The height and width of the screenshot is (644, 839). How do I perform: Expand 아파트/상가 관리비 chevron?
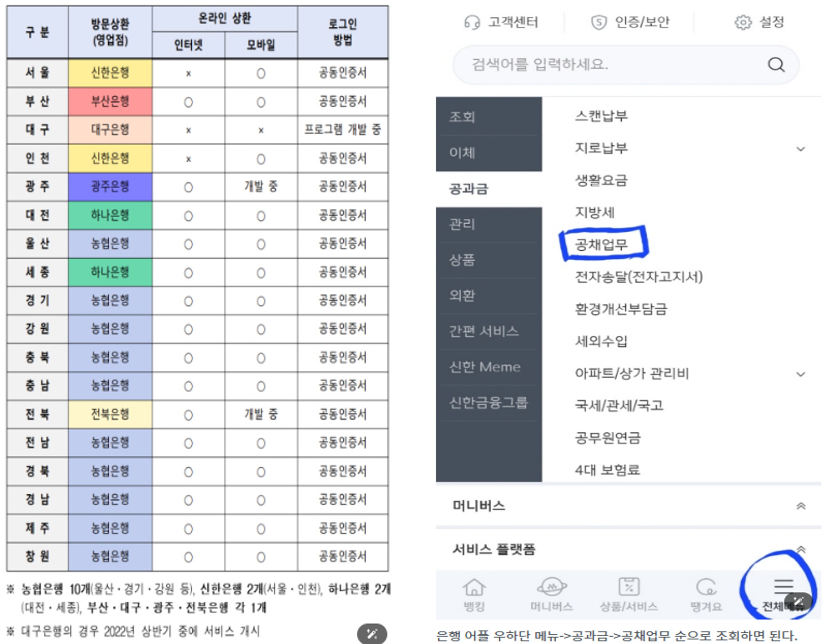pyautogui.click(x=800, y=374)
